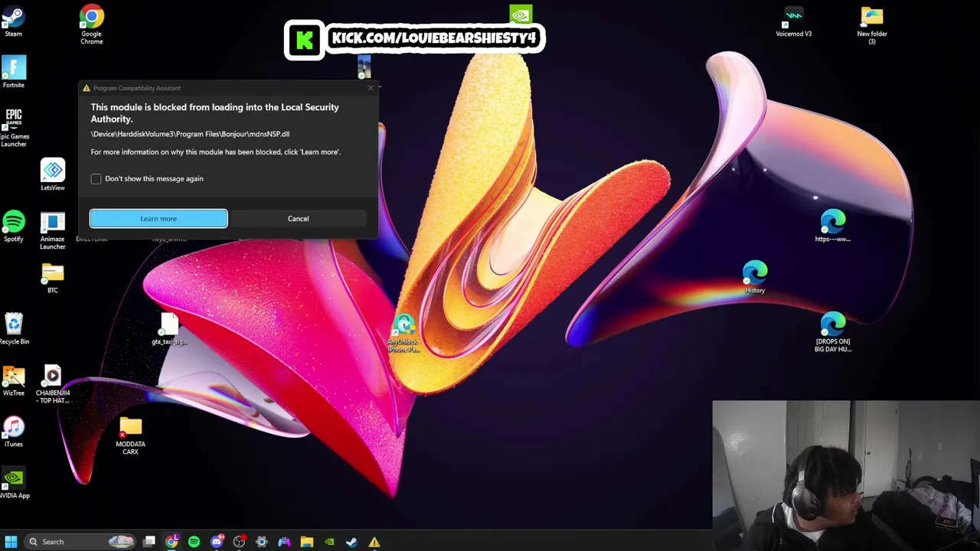Image resolution: width=980 pixels, height=551 pixels.
Task: Click the taskbar Search box
Action: point(79,542)
